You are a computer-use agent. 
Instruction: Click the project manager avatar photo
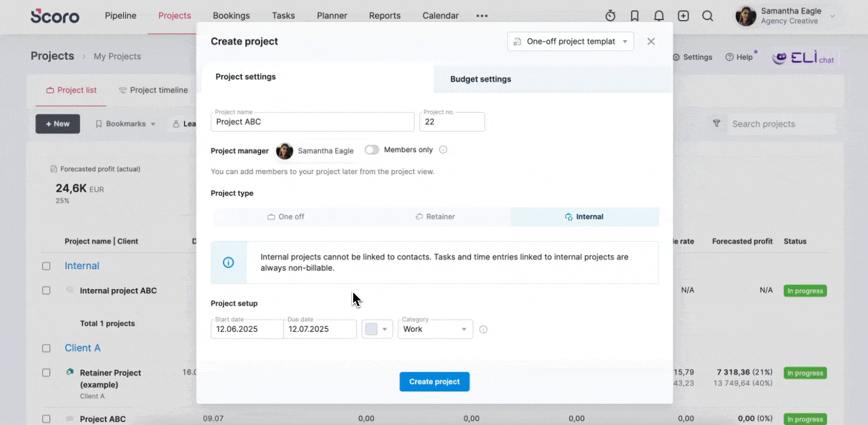click(x=285, y=151)
